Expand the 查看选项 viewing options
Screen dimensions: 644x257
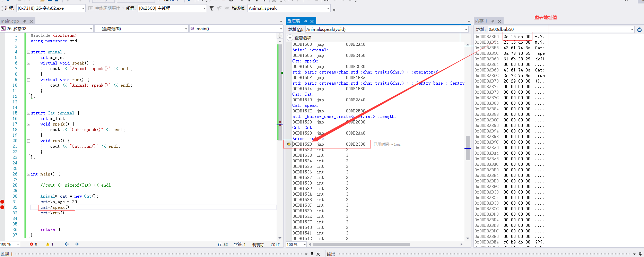pos(290,37)
